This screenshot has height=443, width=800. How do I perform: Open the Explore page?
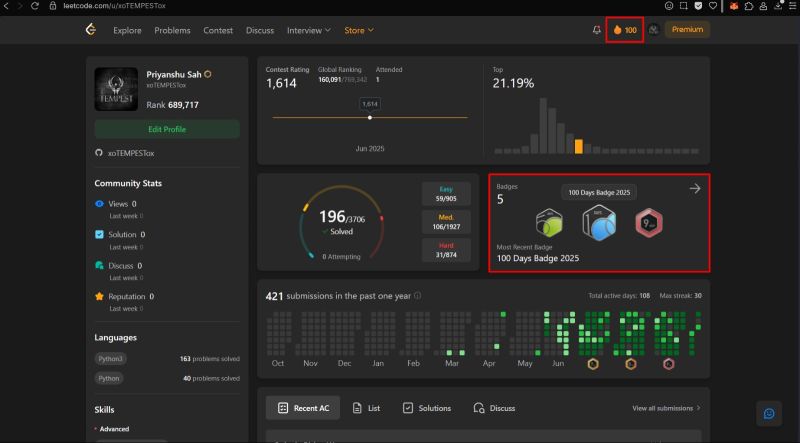coord(127,30)
